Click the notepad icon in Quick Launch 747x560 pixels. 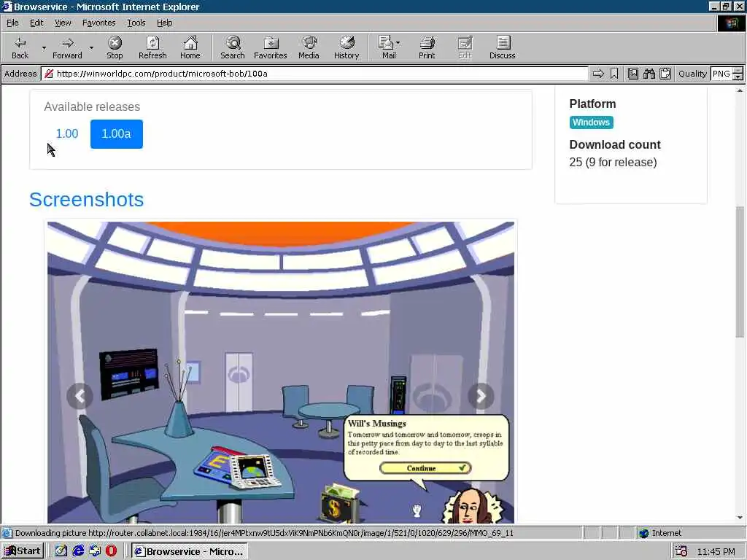tap(61, 551)
